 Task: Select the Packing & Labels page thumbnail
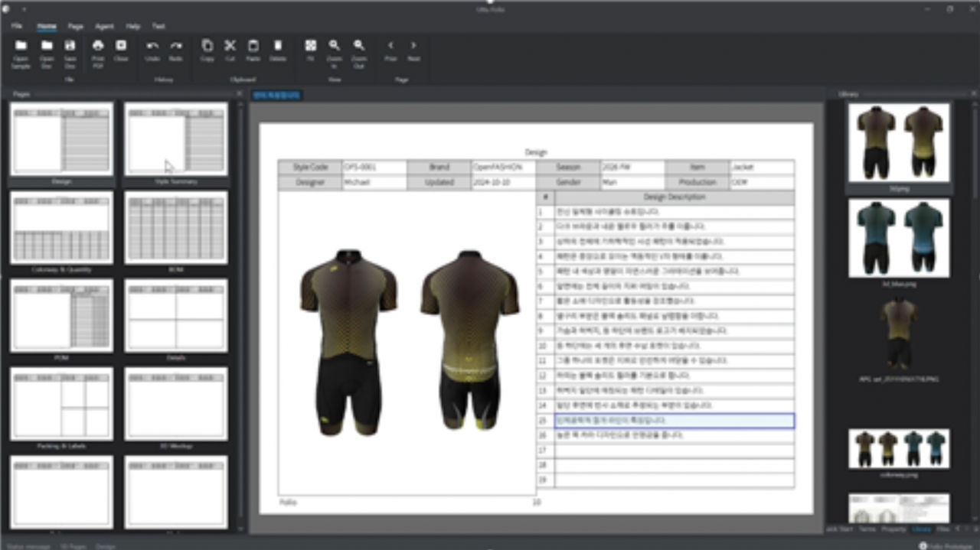point(61,404)
